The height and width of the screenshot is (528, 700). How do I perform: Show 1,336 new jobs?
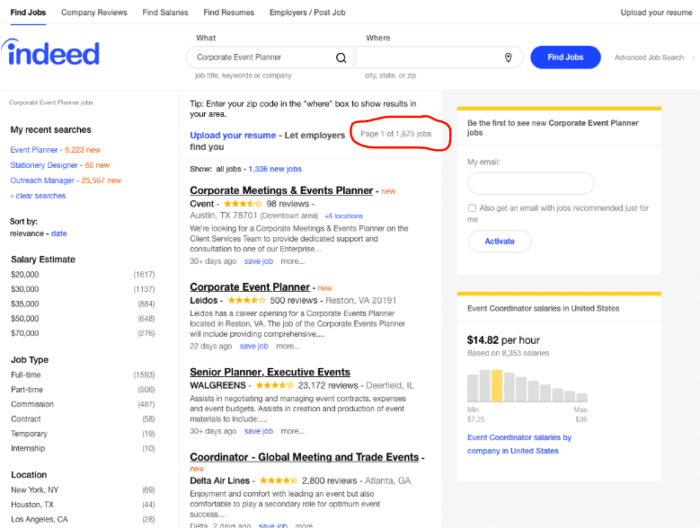pyautogui.click(x=275, y=169)
